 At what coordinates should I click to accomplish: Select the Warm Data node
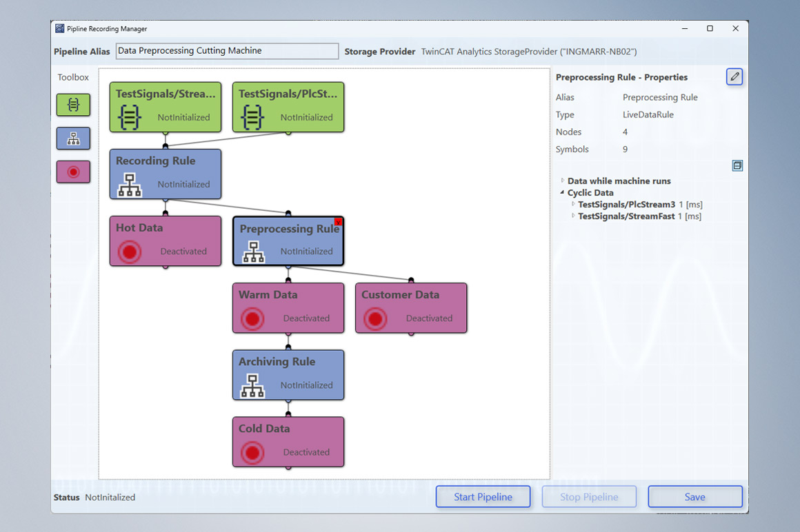click(288, 307)
